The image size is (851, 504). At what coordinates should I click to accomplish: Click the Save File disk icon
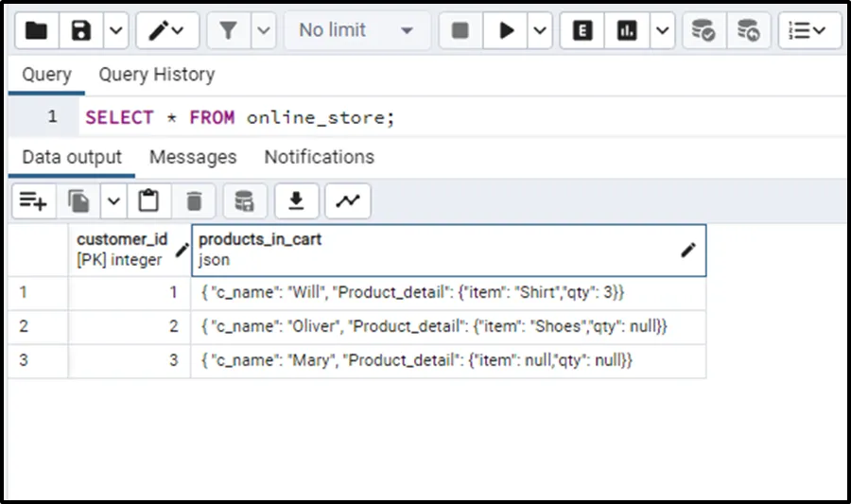click(81, 30)
